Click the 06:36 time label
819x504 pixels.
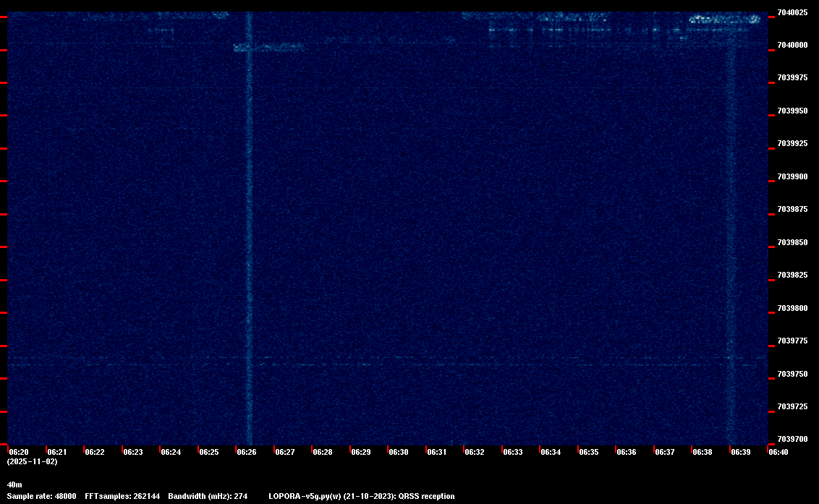click(x=627, y=452)
